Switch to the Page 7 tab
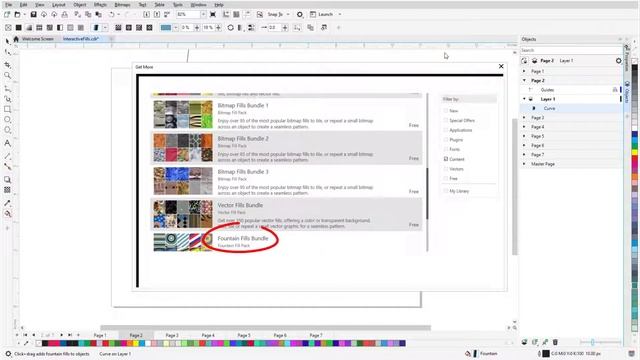 316,335
